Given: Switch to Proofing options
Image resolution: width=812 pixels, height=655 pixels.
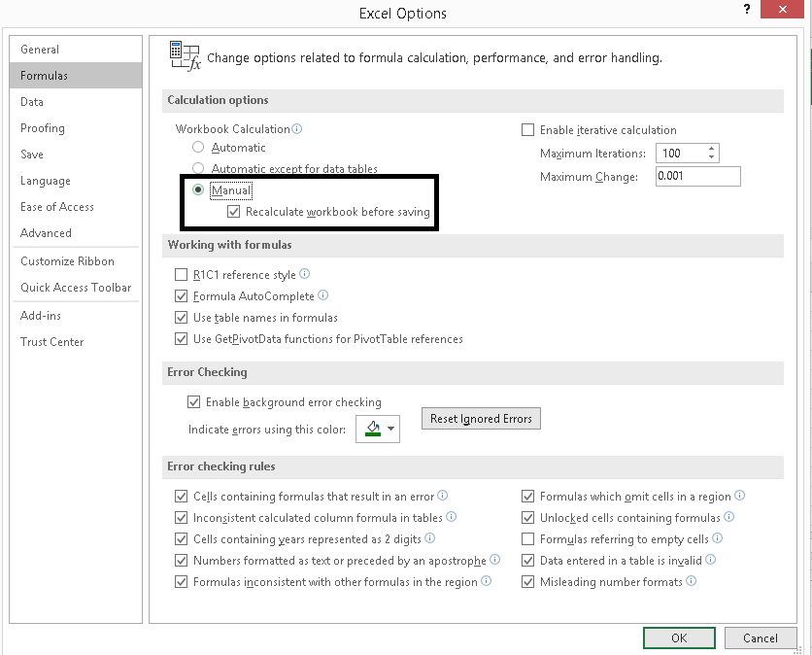Looking at the screenshot, I should pos(76,128).
